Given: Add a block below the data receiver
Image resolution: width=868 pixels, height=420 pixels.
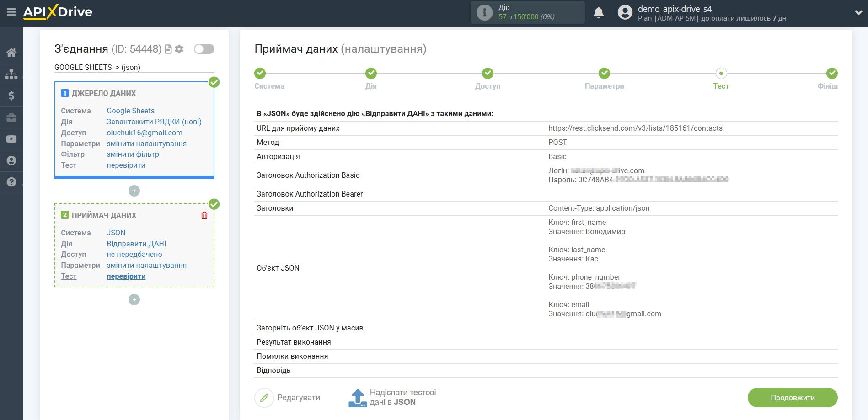Looking at the screenshot, I should (x=134, y=299).
